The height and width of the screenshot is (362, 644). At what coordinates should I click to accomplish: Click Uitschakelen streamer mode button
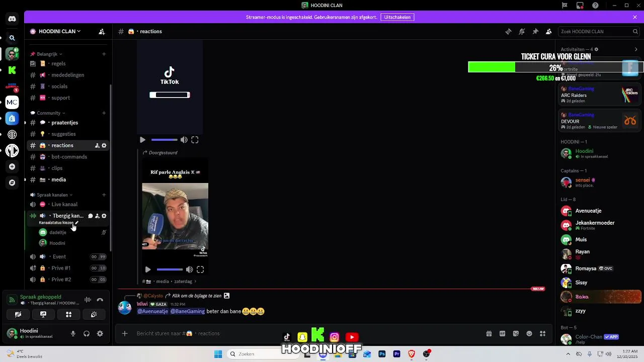pyautogui.click(x=397, y=17)
